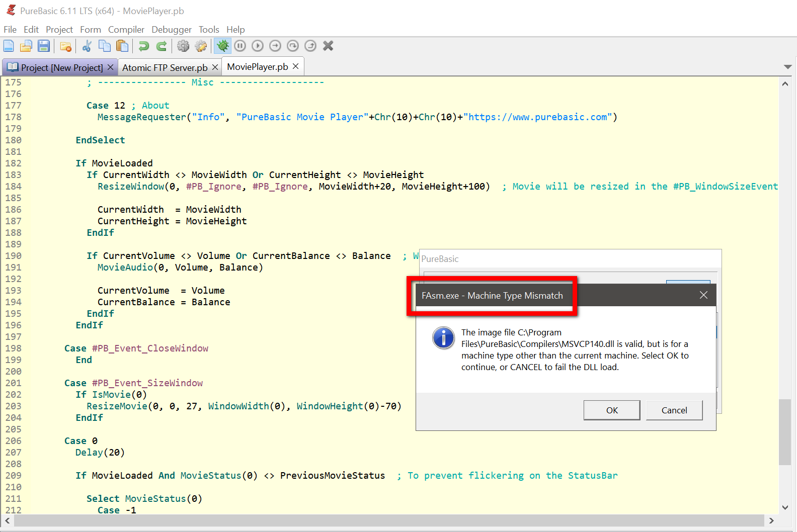Screen dimensions: 797x532
Task: Click the Compile/Run gear icon
Action: tap(183, 46)
